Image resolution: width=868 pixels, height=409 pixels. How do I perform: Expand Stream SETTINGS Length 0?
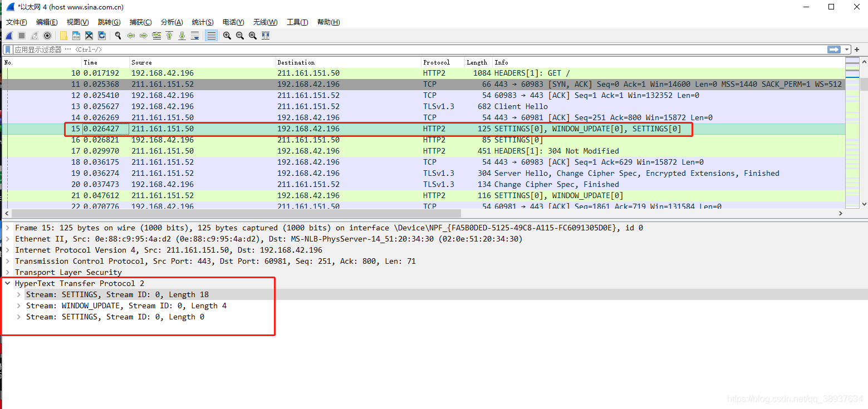(19, 317)
